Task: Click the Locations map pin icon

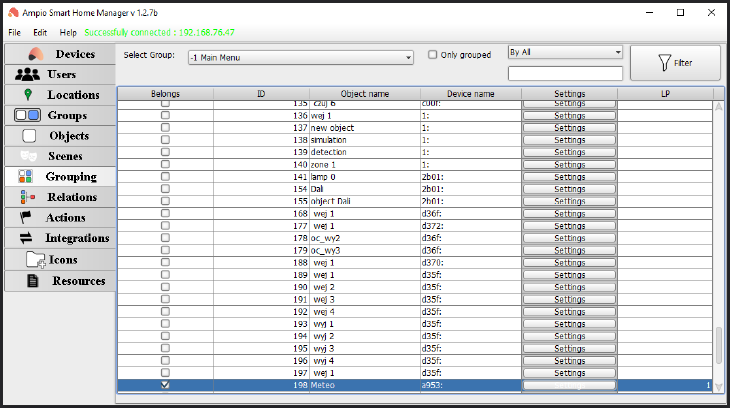Action: [28, 95]
